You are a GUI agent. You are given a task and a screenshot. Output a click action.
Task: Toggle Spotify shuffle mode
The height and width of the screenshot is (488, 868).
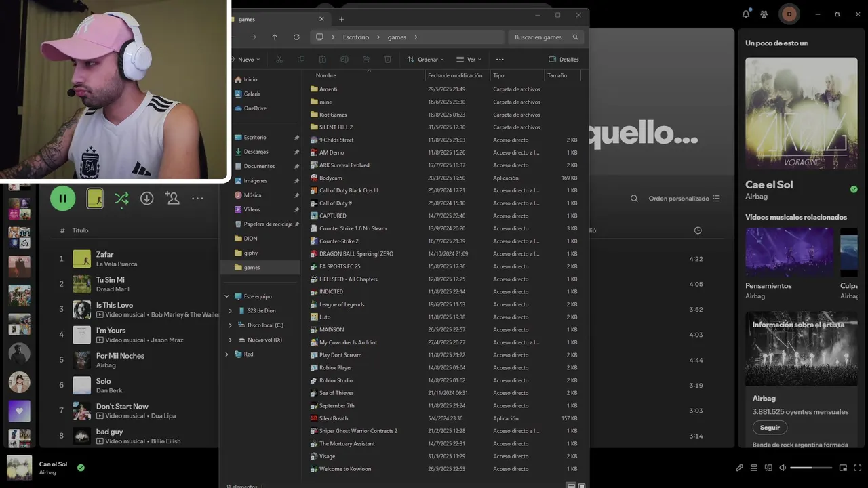click(121, 199)
